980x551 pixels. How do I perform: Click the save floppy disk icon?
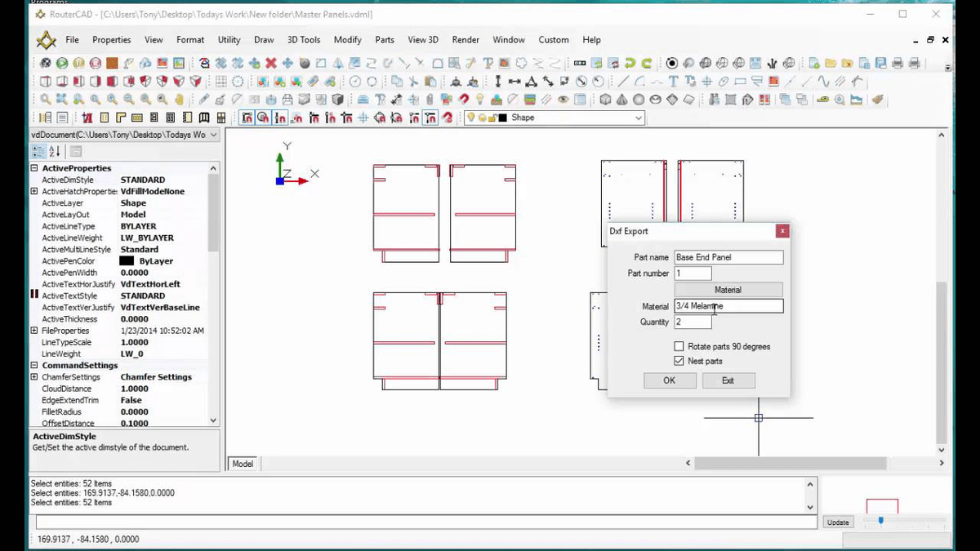click(880, 63)
